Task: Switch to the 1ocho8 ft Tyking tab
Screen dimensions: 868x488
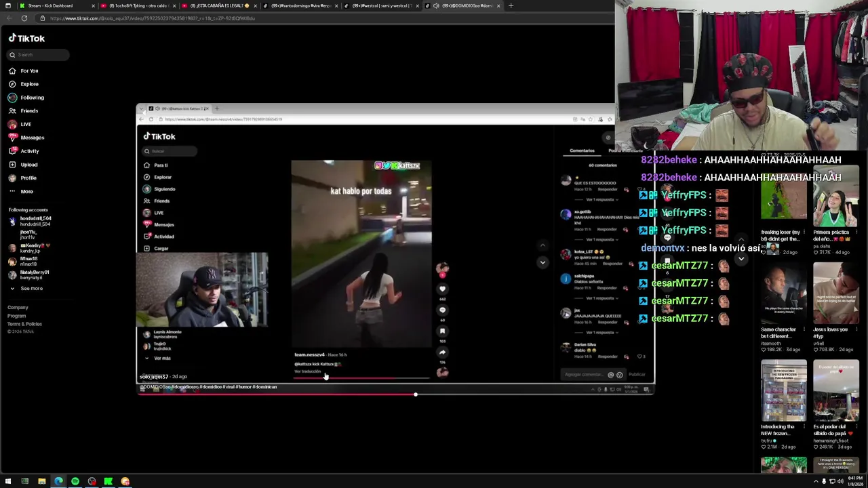Action: 139,5
